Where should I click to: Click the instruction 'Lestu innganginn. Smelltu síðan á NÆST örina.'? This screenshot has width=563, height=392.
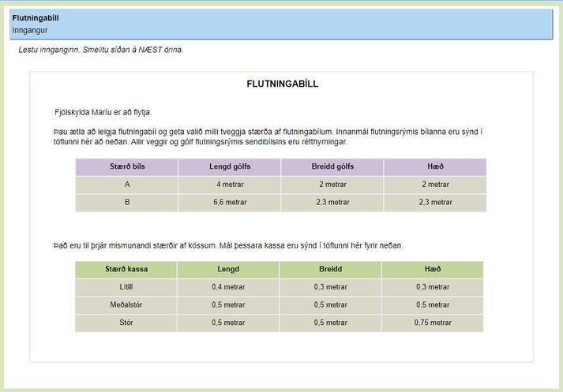[x=100, y=50]
